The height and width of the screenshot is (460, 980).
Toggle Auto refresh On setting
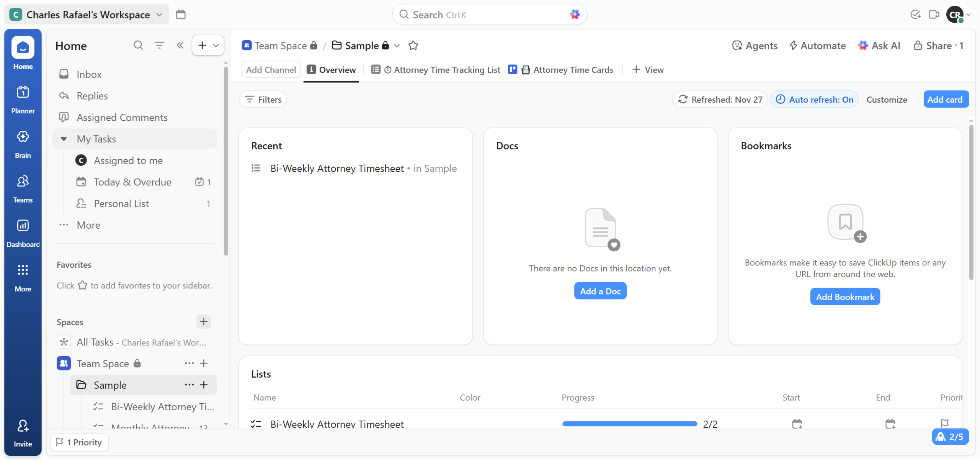(x=814, y=100)
